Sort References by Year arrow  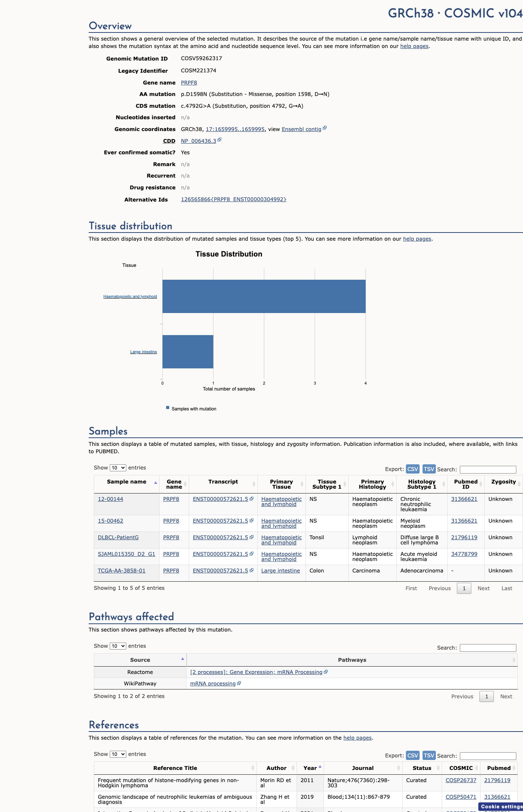(x=320, y=767)
